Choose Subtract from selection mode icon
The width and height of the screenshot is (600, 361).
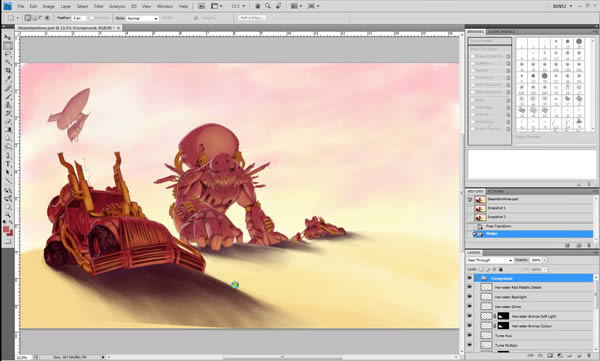point(41,18)
